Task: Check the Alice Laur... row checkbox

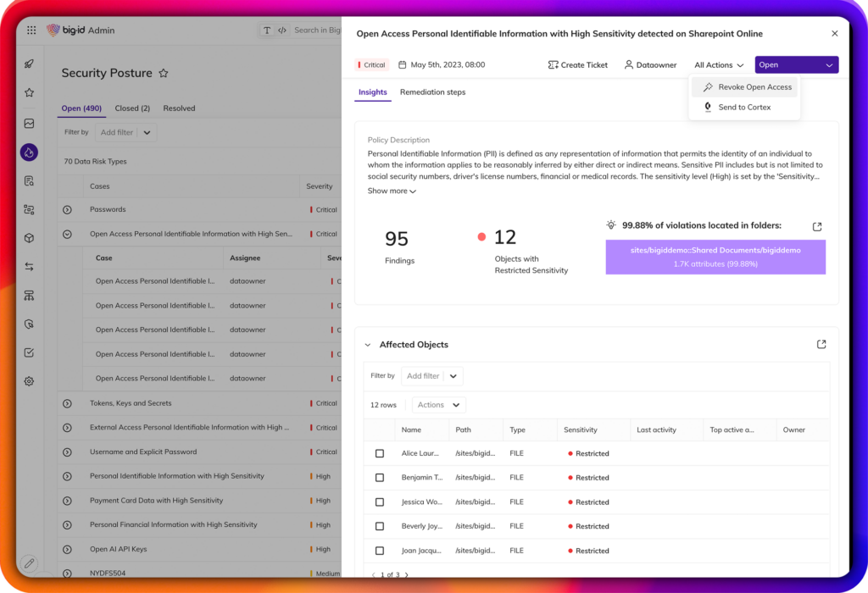Action: tap(380, 453)
